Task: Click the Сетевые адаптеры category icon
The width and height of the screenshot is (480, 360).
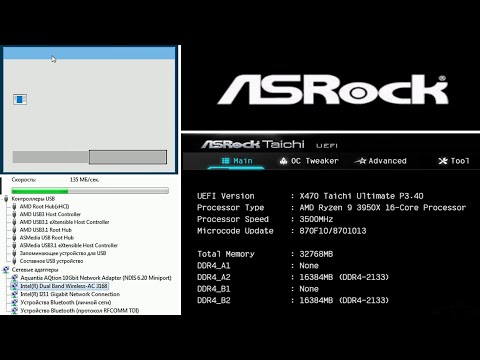Action: click(x=6, y=270)
